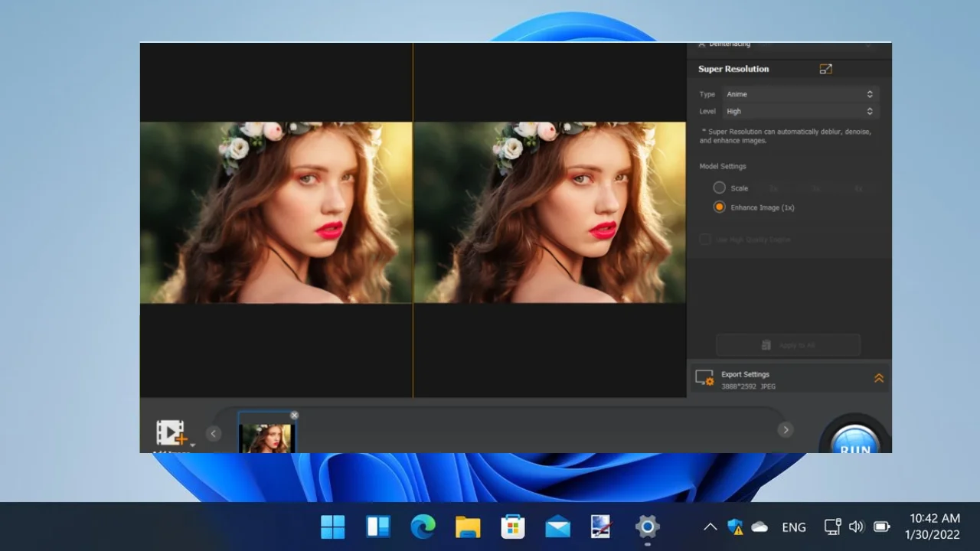The height and width of the screenshot is (551, 980).
Task: Click the Export Settings monitor gear icon
Action: point(704,378)
